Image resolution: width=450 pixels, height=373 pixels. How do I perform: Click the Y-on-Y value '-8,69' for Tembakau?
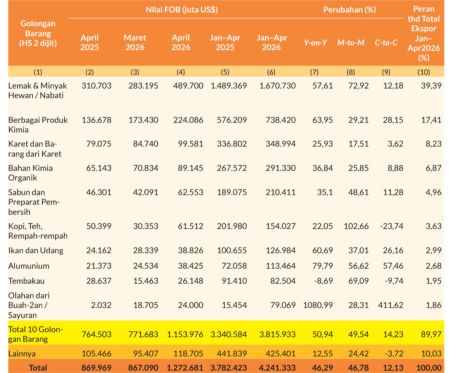tap(323, 281)
